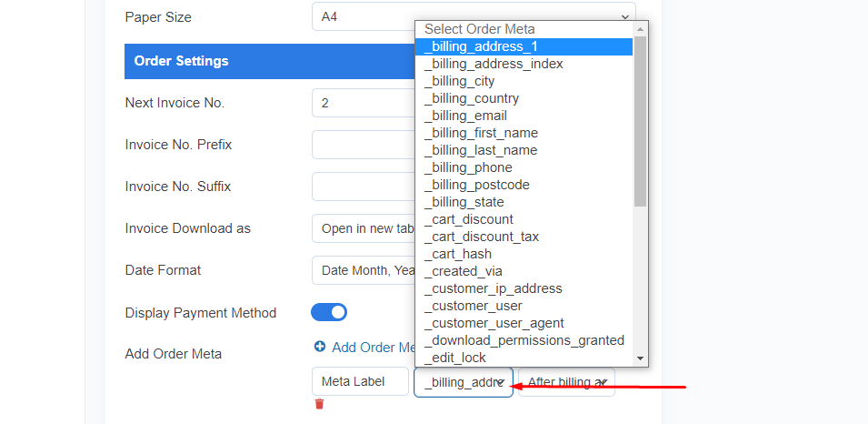Click the dropdown list's scrollbar thumb

[641, 121]
